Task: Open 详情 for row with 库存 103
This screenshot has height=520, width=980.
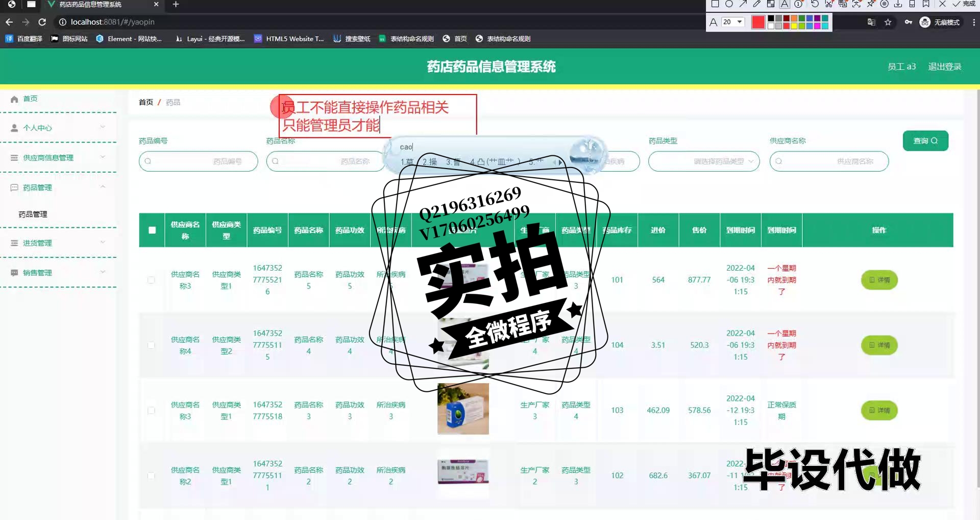Action: [879, 411]
